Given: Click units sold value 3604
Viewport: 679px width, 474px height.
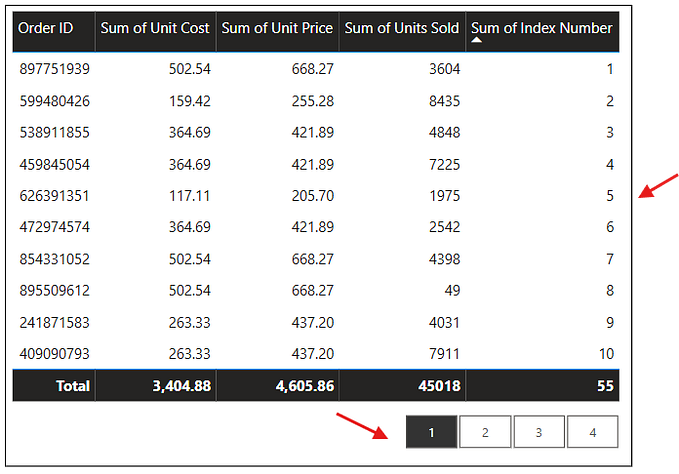Looking at the screenshot, I should pyautogui.click(x=444, y=69).
